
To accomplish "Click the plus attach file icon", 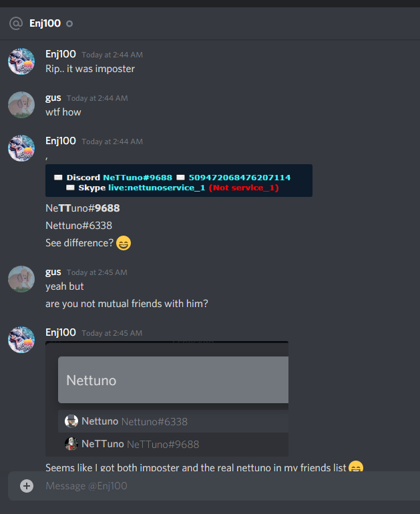I will pyautogui.click(x=27, y=486).
